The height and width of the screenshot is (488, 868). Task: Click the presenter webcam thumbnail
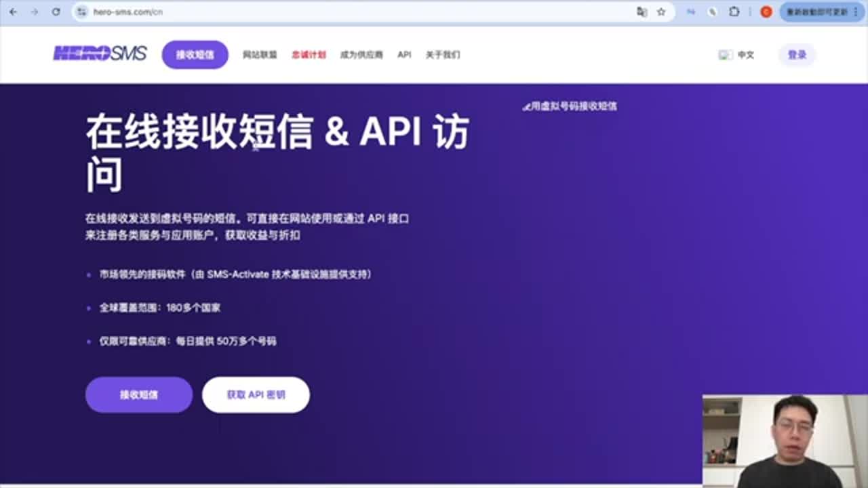(785, 441)
